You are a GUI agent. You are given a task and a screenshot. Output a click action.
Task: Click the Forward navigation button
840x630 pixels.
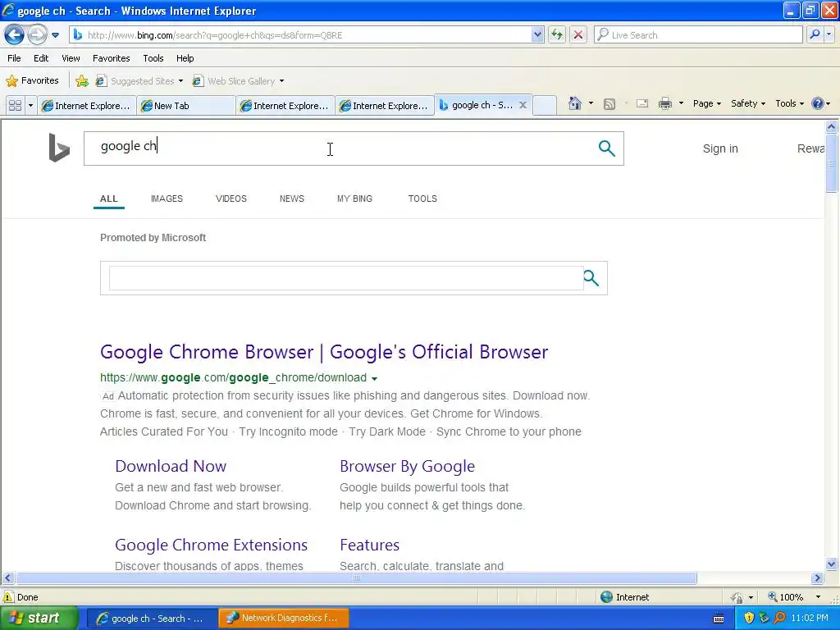pyautogui.click(x=37, y=34)
